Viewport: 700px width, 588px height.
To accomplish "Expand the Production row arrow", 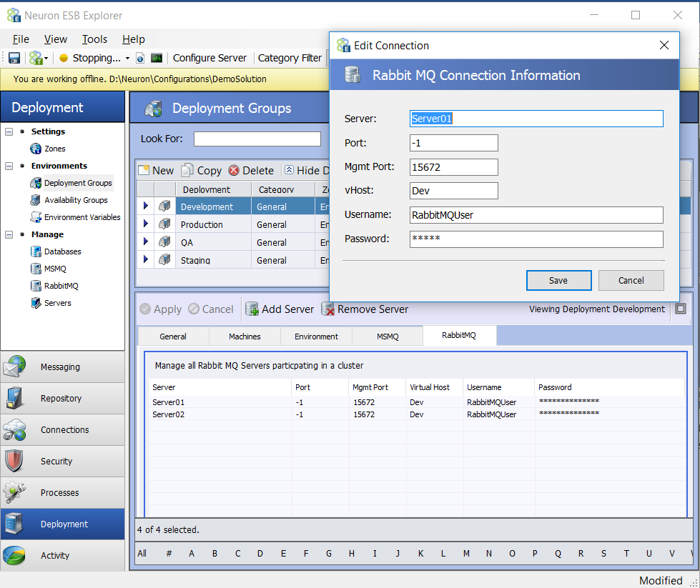I will (146, 224).
